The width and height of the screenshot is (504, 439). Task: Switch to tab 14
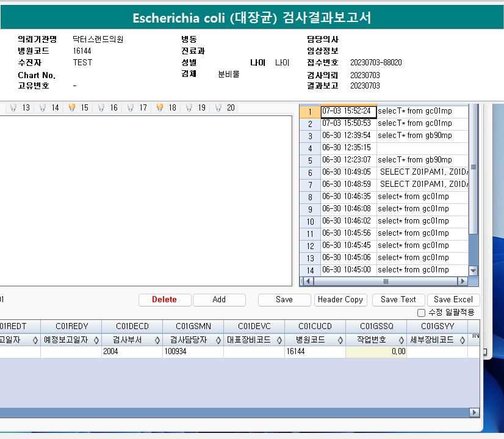click(x=55, y=107)
